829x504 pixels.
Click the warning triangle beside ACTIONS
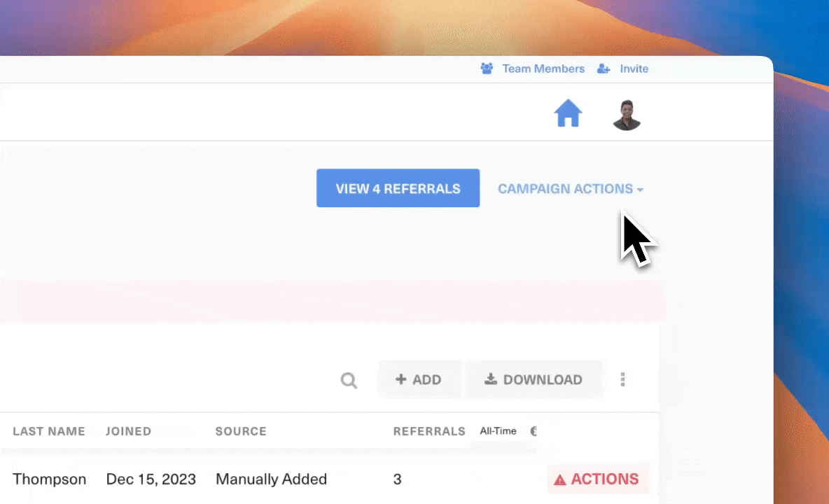pyautogui.click(x=559, y=479)
